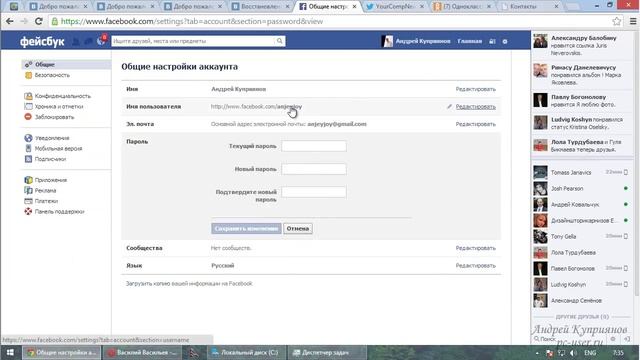Click the Текущий пароль field

[314, 146]
